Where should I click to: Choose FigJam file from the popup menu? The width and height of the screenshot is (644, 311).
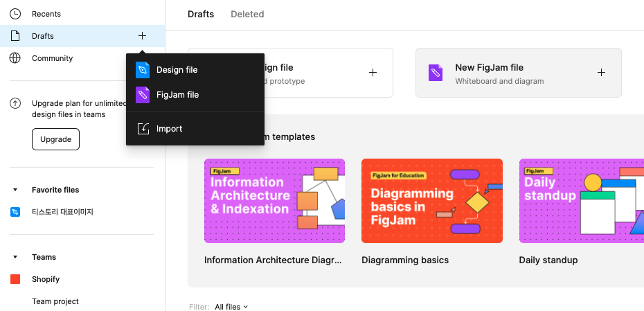195,95
